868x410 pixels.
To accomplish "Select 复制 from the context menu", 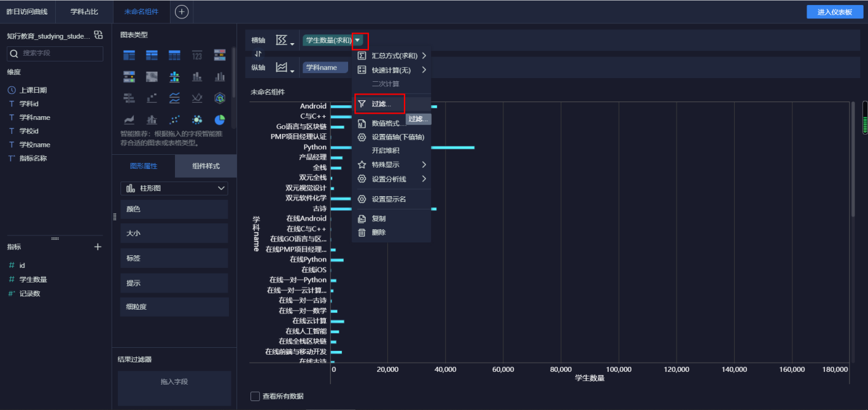I will coord(391,218).
